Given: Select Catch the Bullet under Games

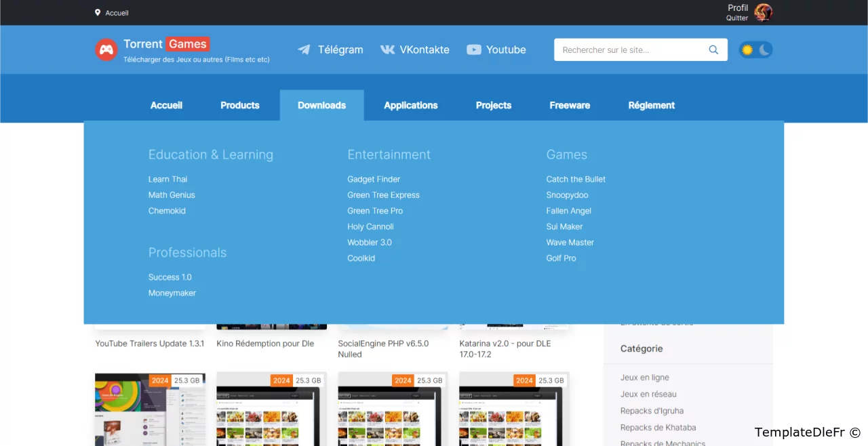Looking at the screenshot, I should pyautogui.click(x=576, y=179).
